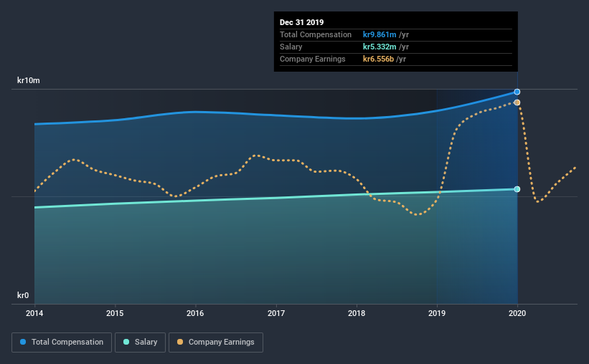
Task: Click the 2017 x-axis label
Action: (x=276, y=313)
